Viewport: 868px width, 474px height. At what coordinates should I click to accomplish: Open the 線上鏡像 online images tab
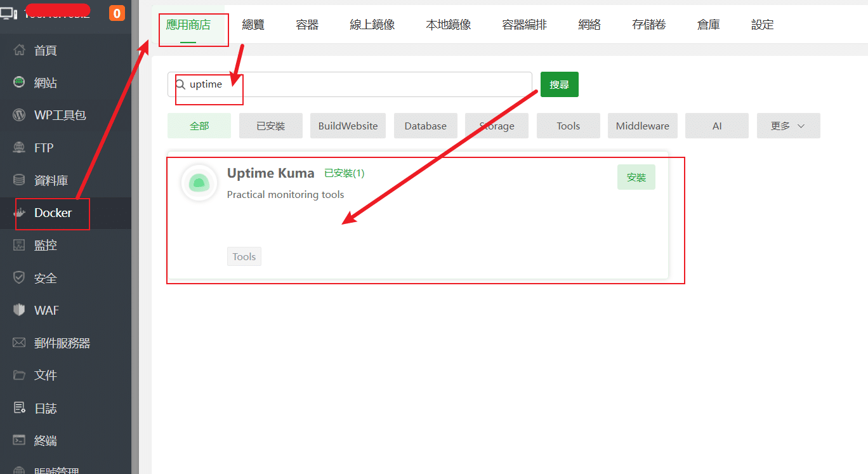(x=372, y=24)
